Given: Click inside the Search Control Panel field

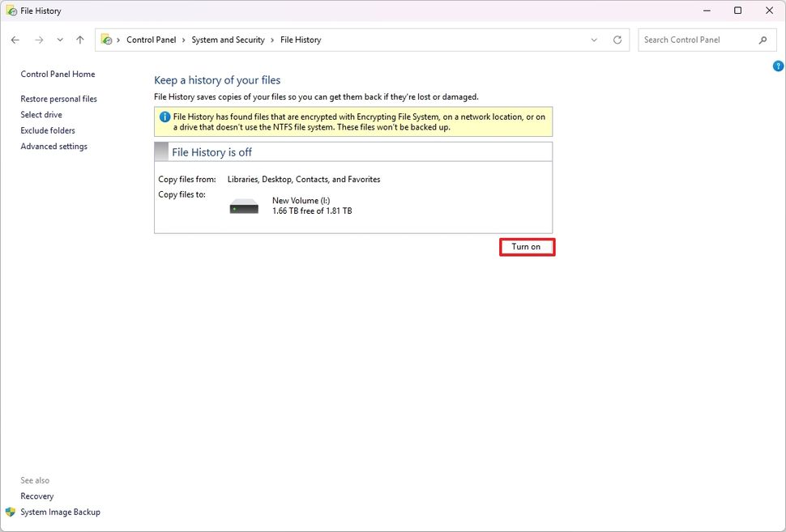Looking at the screenshot, I should (697, 39).
